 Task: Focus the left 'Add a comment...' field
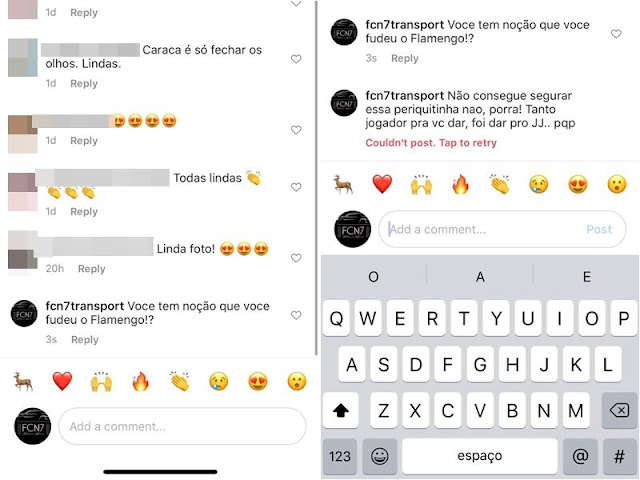pos(182,426)
